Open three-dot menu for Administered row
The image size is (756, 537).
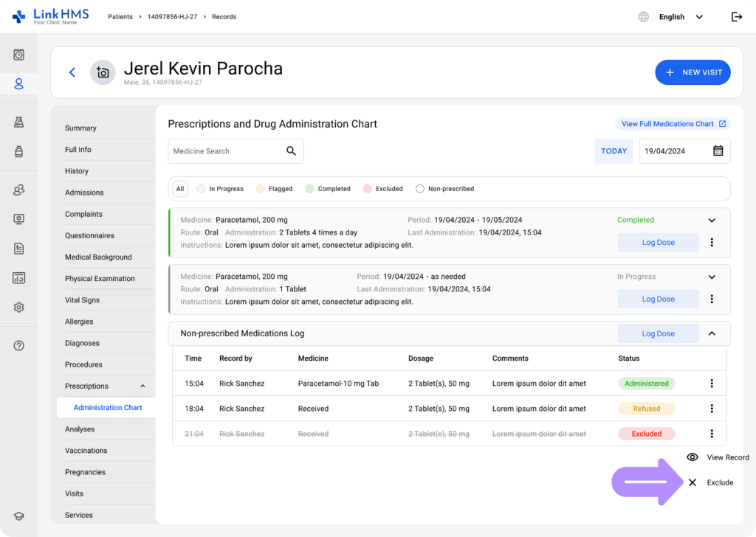712,384
